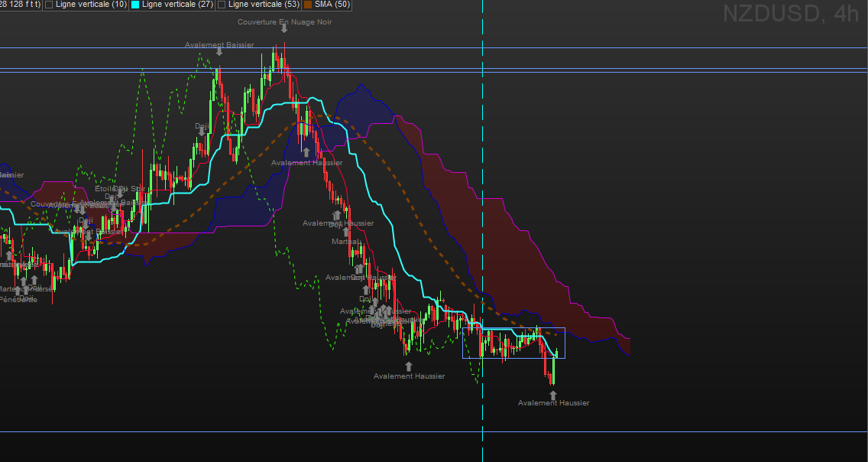This screenshot has height=462, width=868.
Task: Select the Ligne verticale (10) legend label
Action: (x=91, y=5)
